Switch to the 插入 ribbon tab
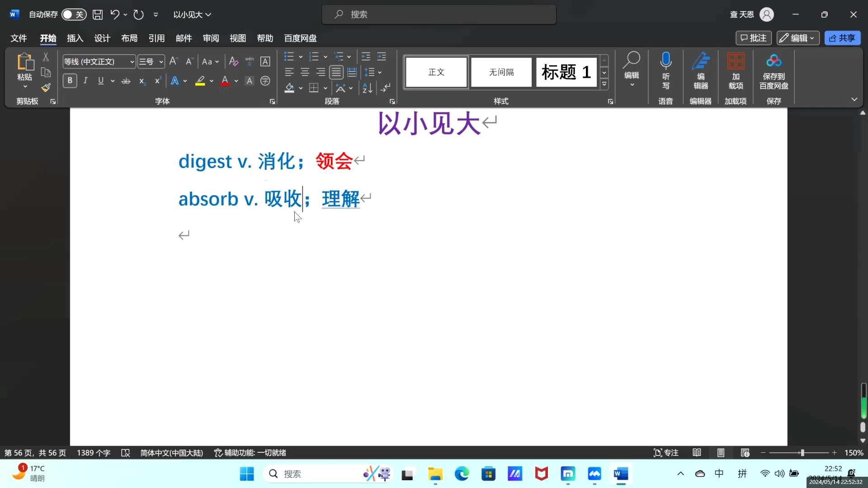Viewport: 868px width, 488px height. tap(75, 38)
